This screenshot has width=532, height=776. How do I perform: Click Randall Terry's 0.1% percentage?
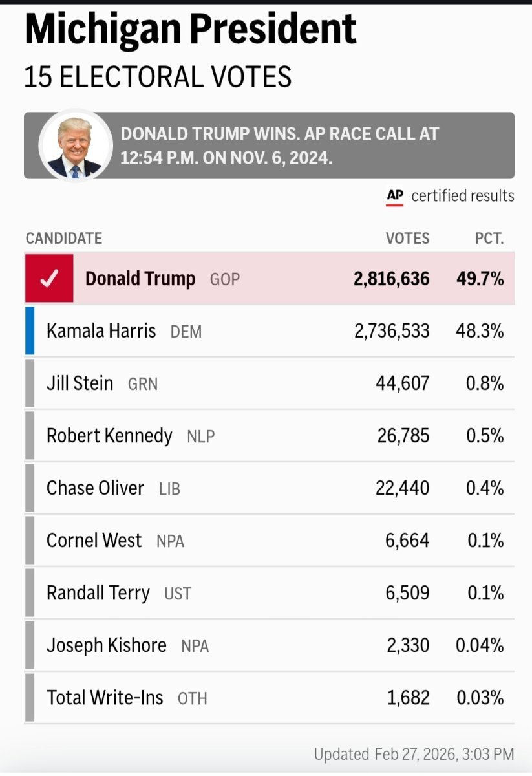pyautogui.click(x=484, y=593)
